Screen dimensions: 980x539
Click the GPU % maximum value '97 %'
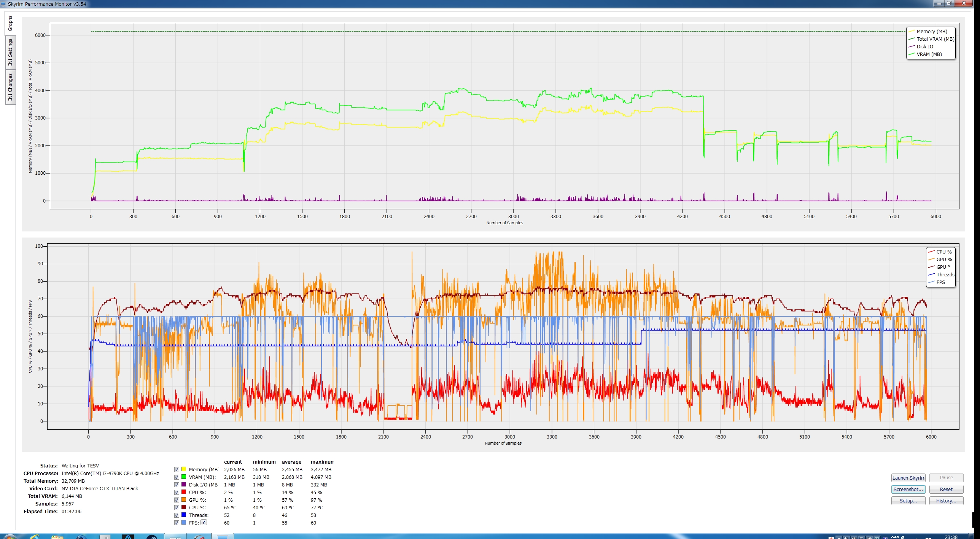coord(317,500)
